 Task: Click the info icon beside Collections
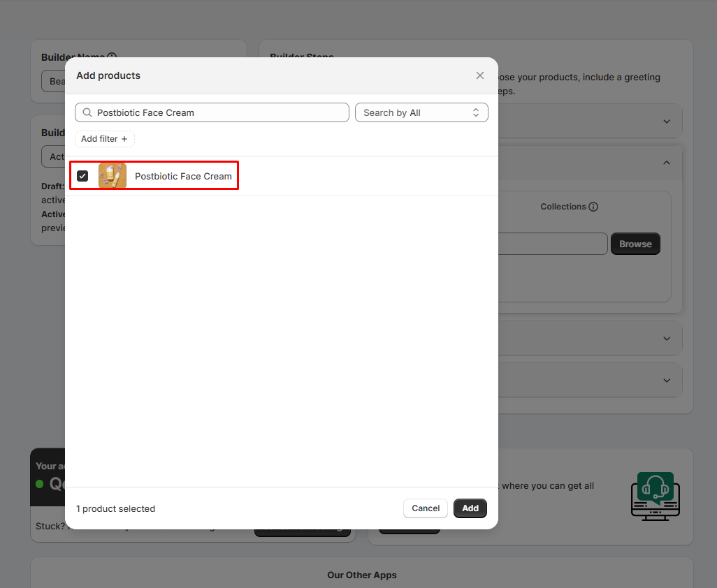[x=593, y=207]
